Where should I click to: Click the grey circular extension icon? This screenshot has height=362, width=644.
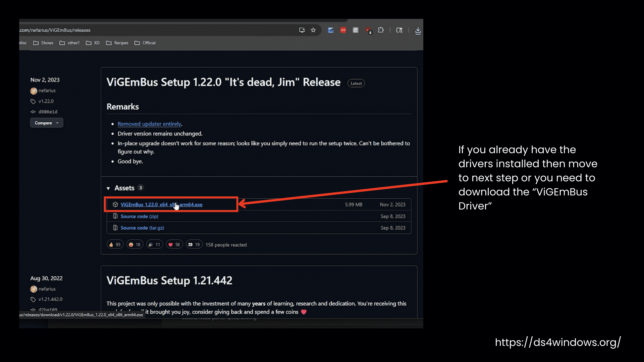click(356, 30)
